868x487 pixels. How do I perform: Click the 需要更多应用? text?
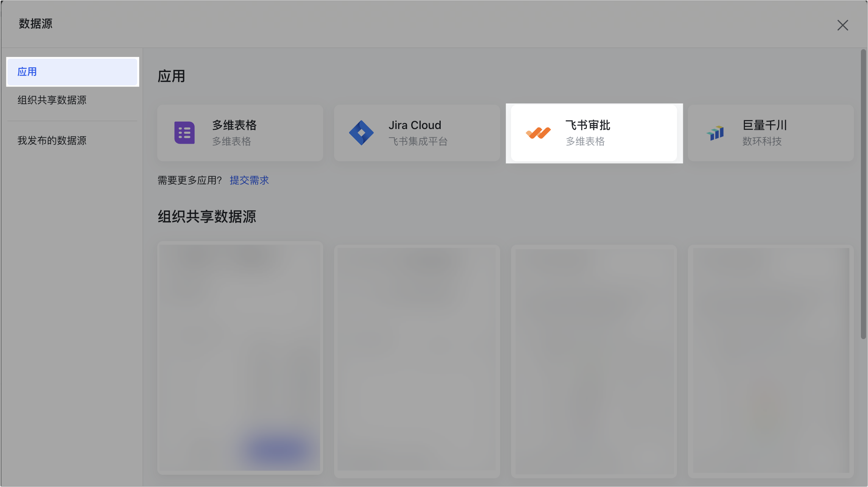click(x=190, y=180)
